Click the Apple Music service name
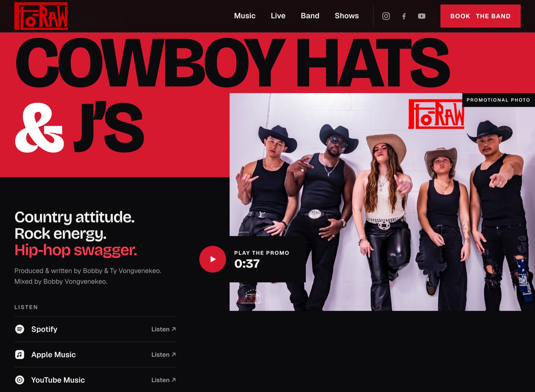535x392 pixels. click(53, 355)
